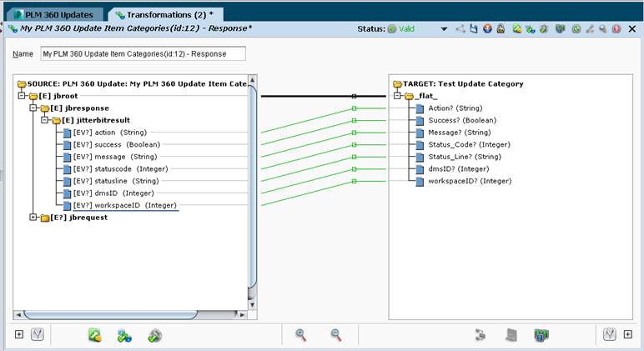The image size is (644, 351).
Task: Click bottom toolbar green-blue icon left of wrench
Action: pyautogui.click(x=124, y=336)
